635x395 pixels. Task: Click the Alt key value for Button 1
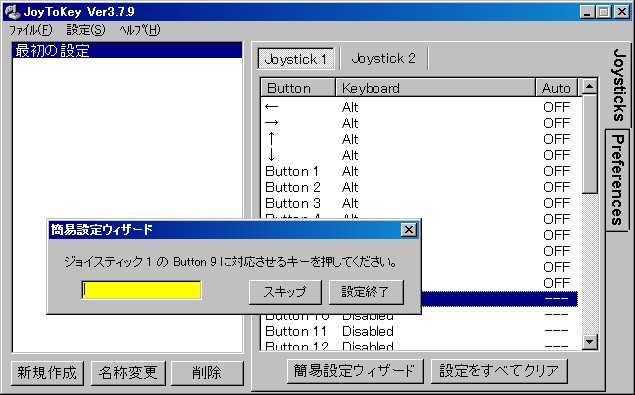pyautogui.click(x=350, y=171)
